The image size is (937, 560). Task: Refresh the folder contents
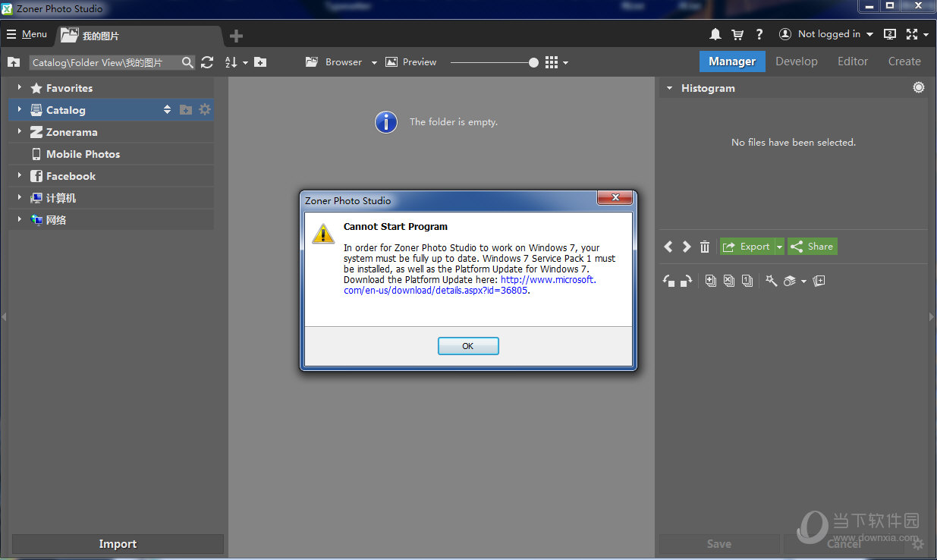point(207,62)
